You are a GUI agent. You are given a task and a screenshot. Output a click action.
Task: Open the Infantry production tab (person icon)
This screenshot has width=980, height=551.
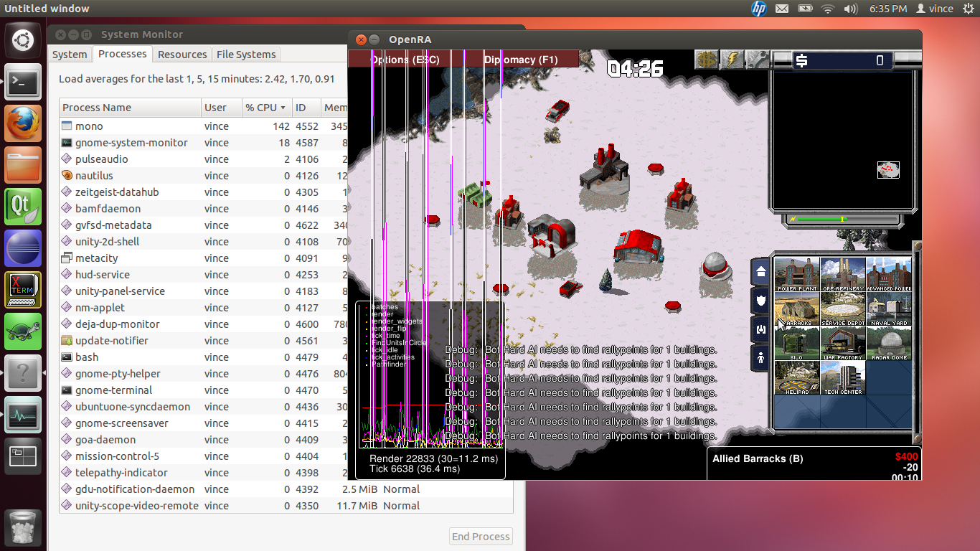[x=760, y=357]
